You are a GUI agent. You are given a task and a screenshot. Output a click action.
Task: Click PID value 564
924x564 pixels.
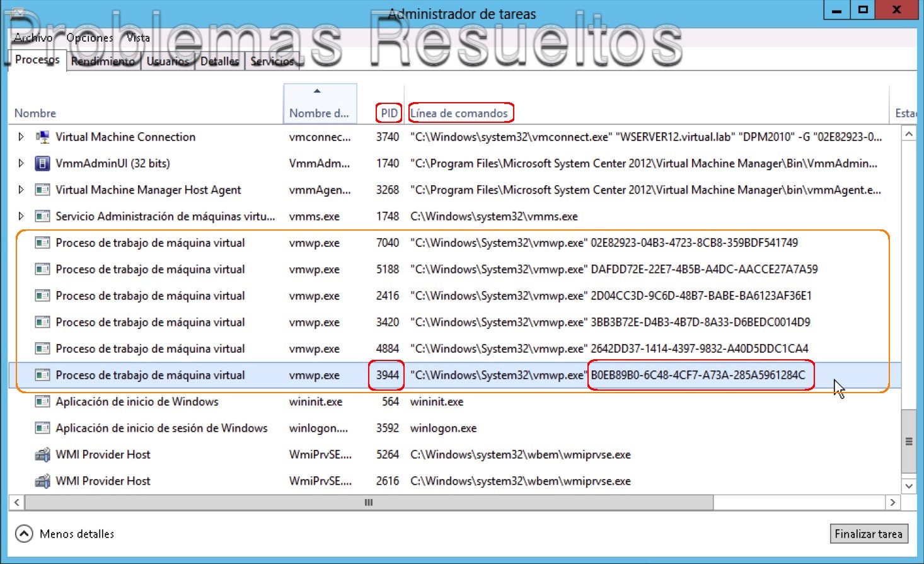[x=391, y=401]
